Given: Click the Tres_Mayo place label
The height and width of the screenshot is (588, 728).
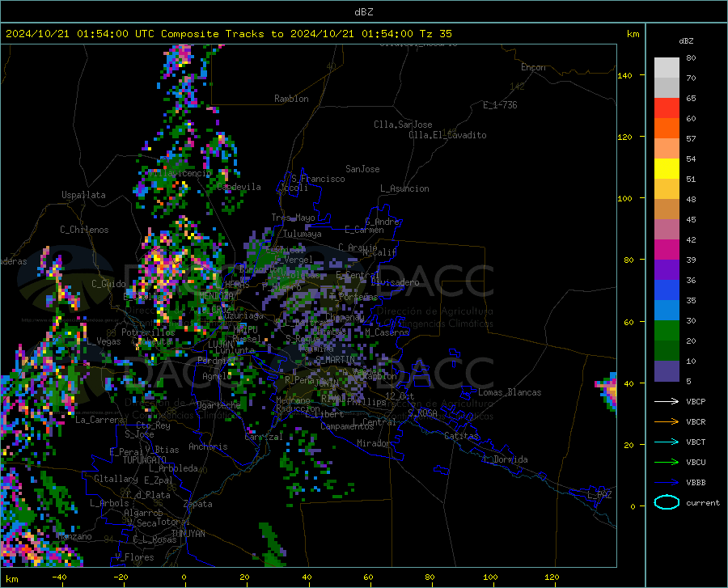Looking at the screenshot, I should click(x=293, y=218).
